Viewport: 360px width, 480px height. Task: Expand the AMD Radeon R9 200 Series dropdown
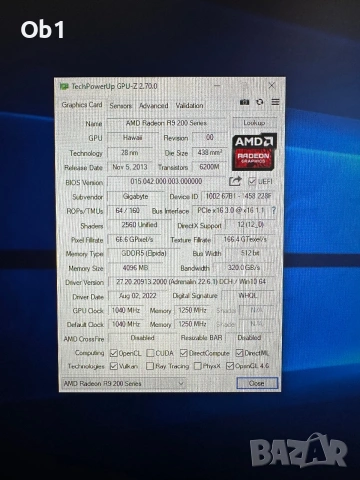(124, 383)
